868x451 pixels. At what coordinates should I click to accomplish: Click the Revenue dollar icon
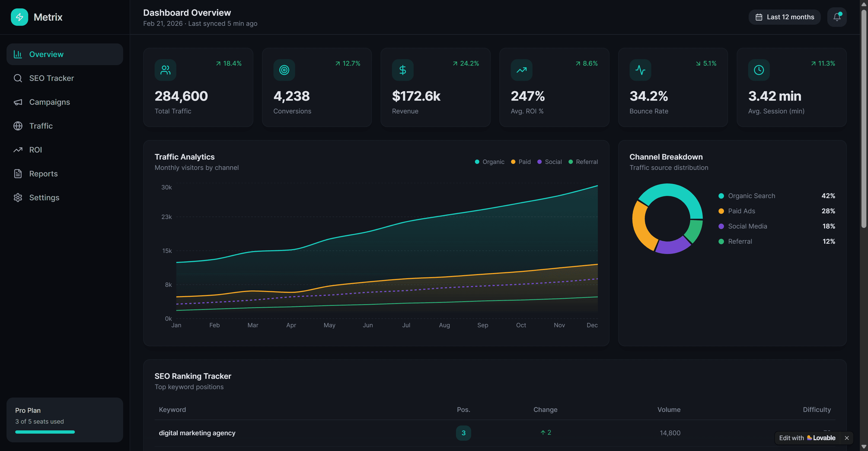pyautogui.click(x=403, y=70)
